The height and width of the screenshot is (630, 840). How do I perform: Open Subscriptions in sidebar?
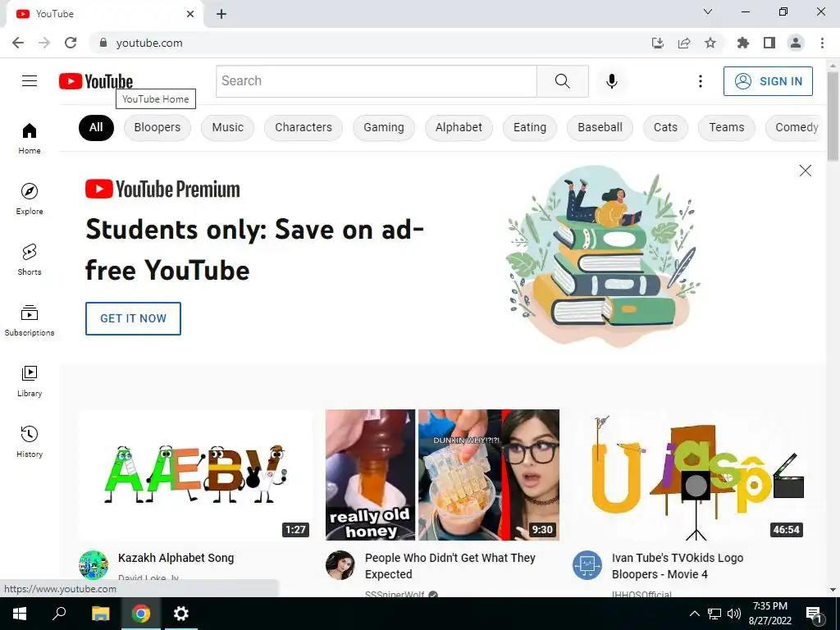pos(30,321)
